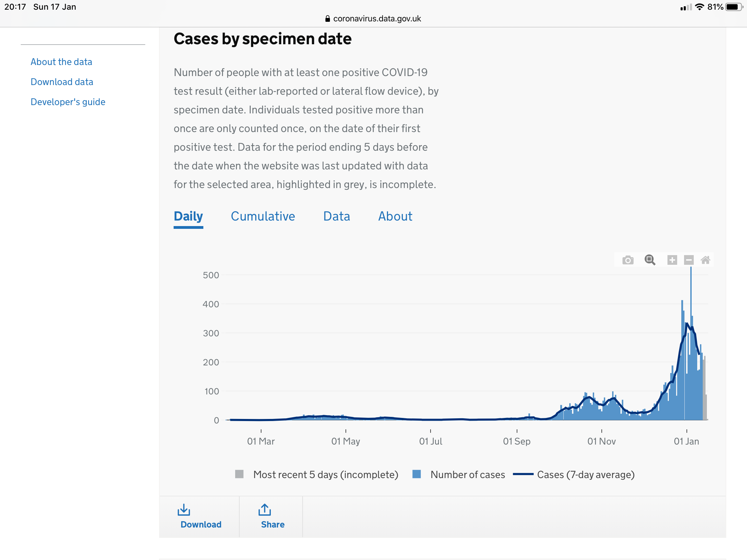Click the '200' y-axis label
The width and height of the screenshot is (747, 560).
point(211,362)
